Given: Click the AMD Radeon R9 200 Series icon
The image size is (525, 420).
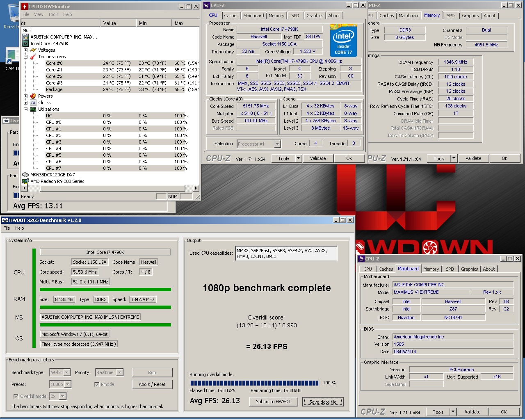Looking at the screenshot, I should coord(25,181).
